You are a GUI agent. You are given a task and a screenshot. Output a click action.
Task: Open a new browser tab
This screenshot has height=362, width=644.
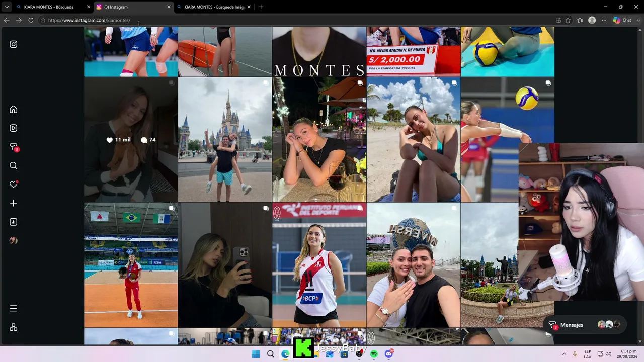tap(261, 7)
